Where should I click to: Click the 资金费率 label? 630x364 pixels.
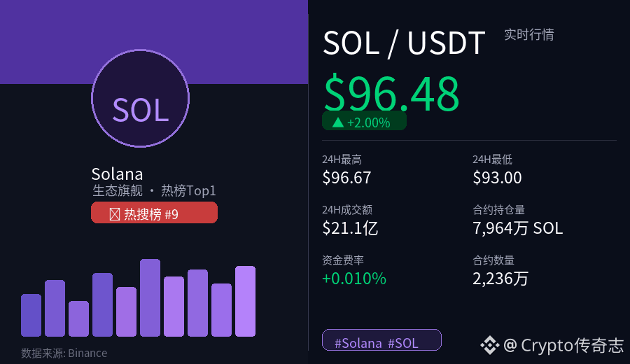[343, 260]
